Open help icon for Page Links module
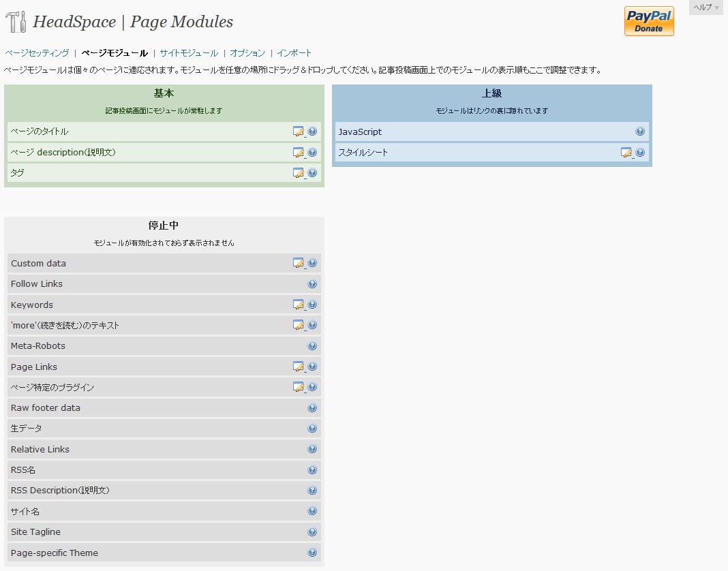The width and height of the screenshot is (728, 571). pos(312,367)
